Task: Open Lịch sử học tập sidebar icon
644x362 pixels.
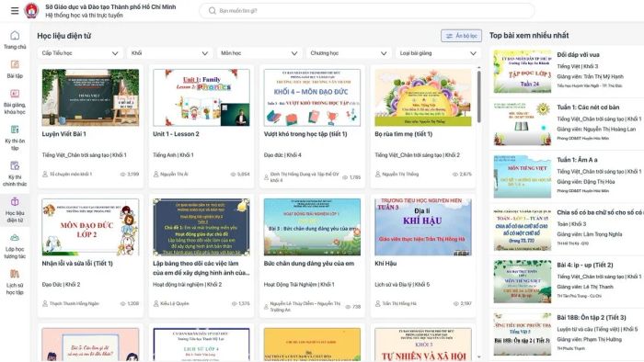Action: tap(15, 274)
